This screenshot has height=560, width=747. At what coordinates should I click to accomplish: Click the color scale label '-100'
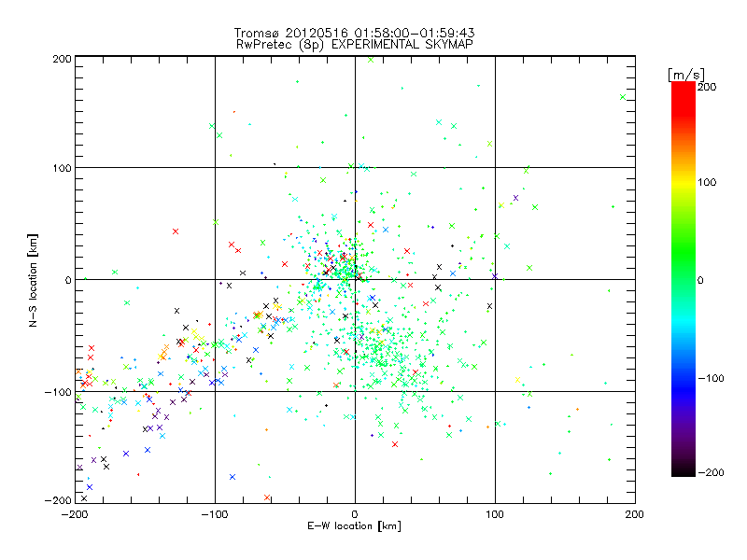tap(711, 378)
